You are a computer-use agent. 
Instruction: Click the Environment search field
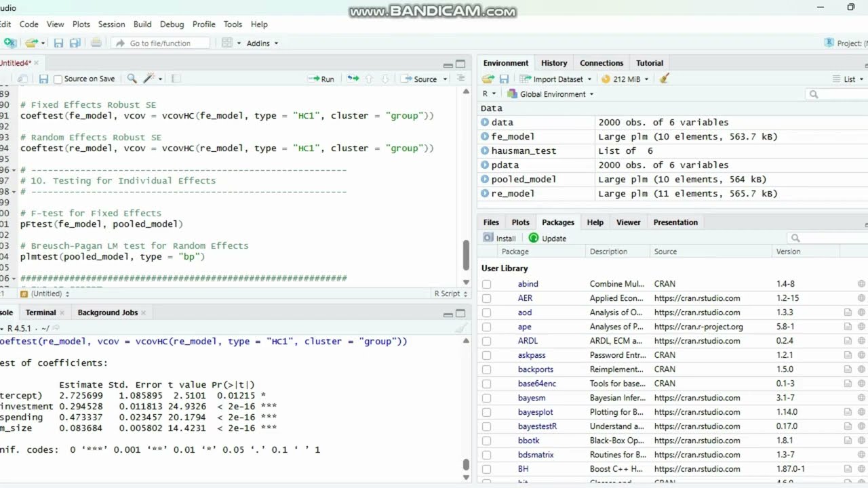(837, 94)
